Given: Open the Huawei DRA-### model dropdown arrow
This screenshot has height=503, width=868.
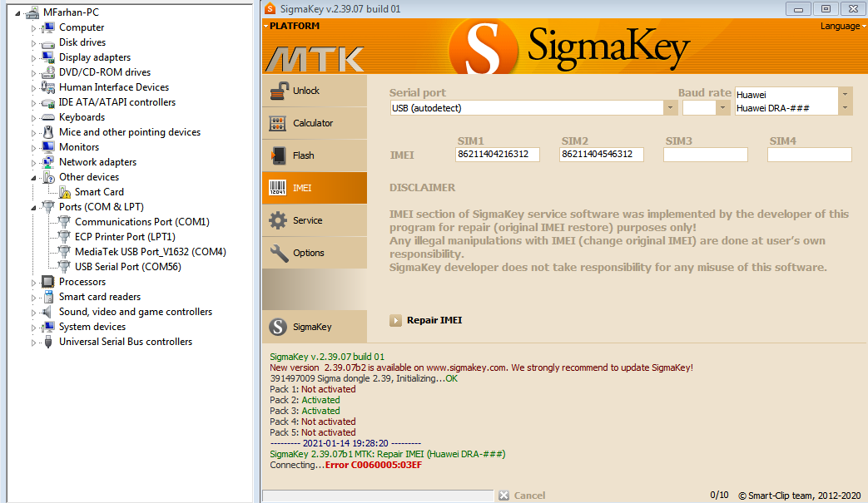Looking at the screenshot, I should click(845, 108).
